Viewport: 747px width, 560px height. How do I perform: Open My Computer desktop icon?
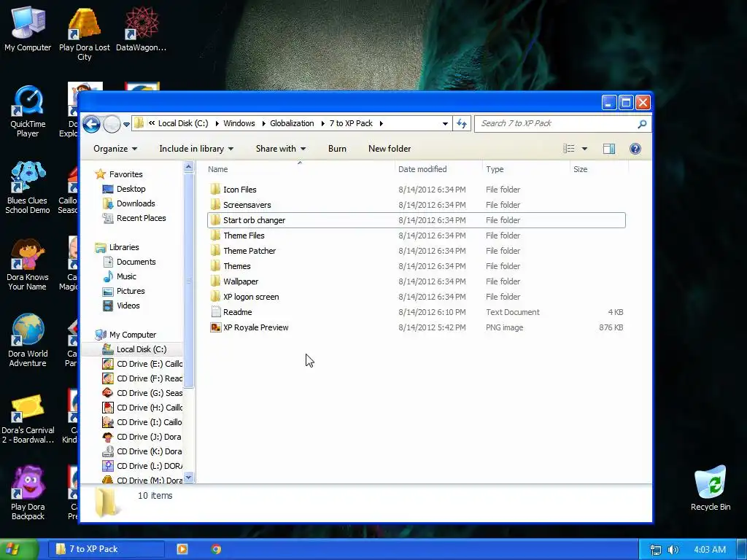[x=28, y=28]
